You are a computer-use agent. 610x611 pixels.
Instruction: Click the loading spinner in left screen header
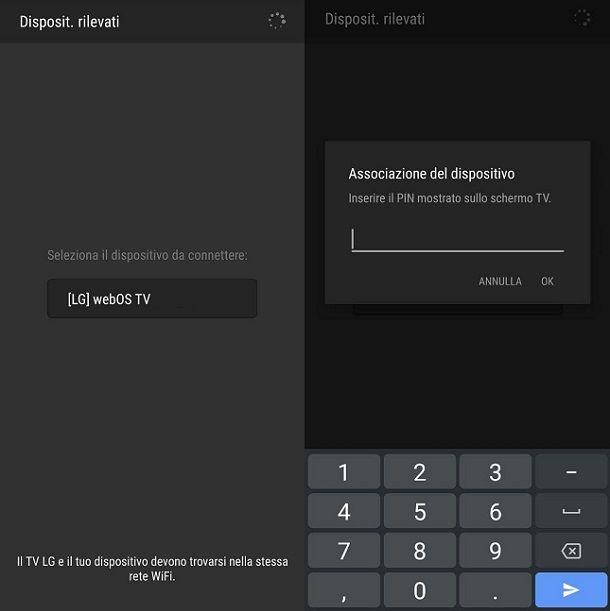pos(277,21)
